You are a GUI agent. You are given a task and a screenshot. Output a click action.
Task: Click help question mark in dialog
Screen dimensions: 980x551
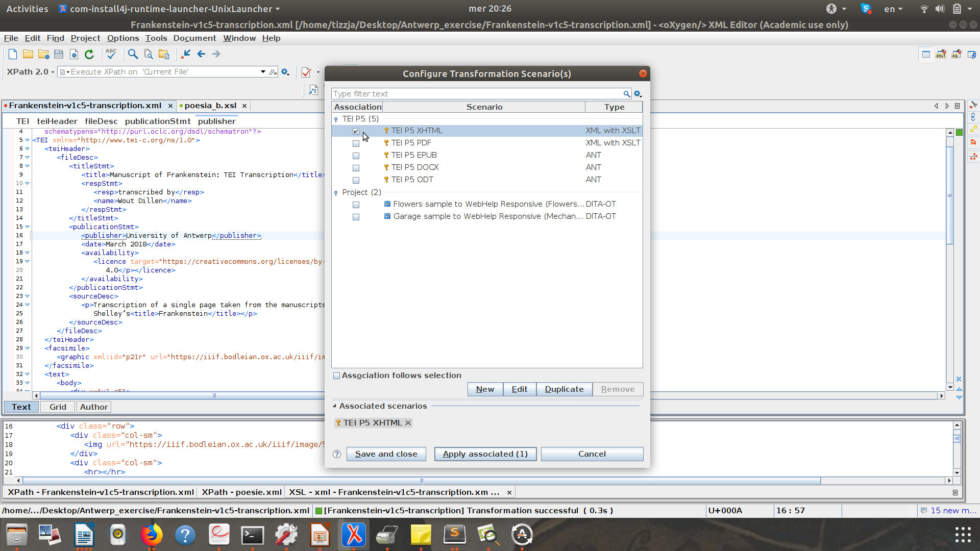[337, 454]
